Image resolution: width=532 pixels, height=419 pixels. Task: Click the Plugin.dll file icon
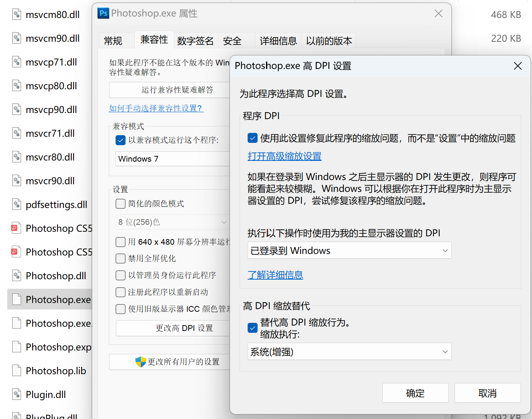coord(16,394)
